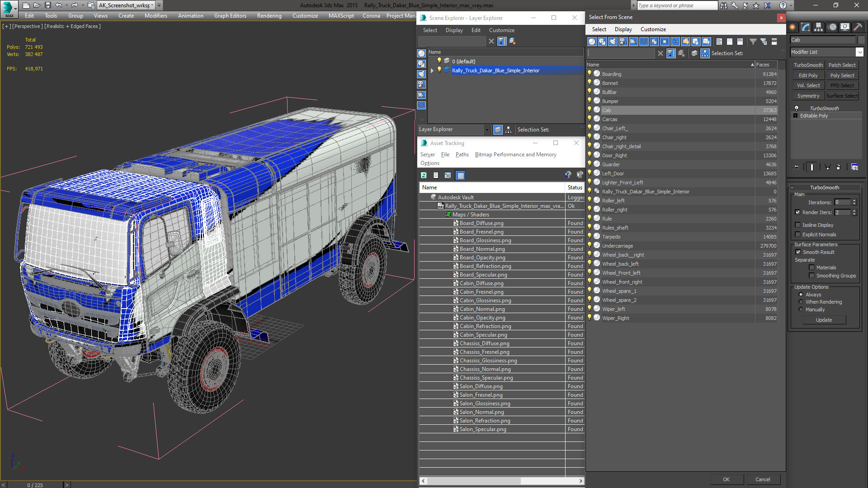Click Select None icon in Select From Scene
The height and width of the screenshot is (488, 868).
coord(730,42)
